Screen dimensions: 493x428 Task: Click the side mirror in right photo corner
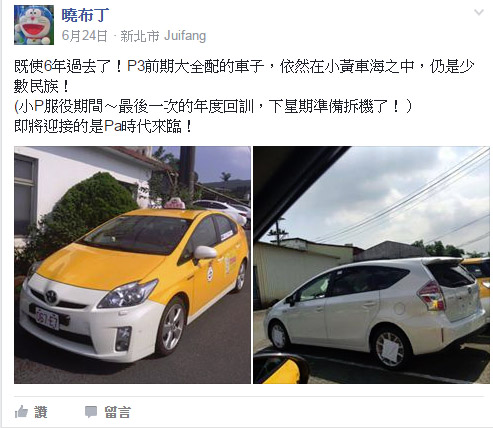pyautogui.click(x=281, y=369)
